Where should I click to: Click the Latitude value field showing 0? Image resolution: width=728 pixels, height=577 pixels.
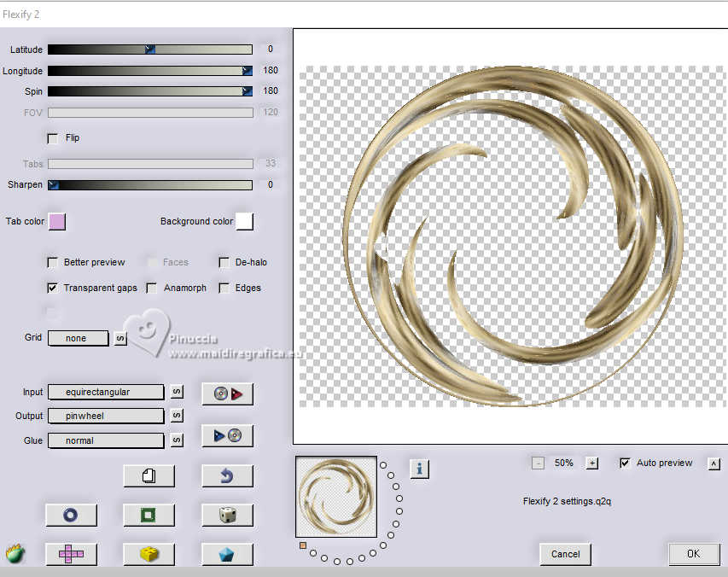pos(271,49)
